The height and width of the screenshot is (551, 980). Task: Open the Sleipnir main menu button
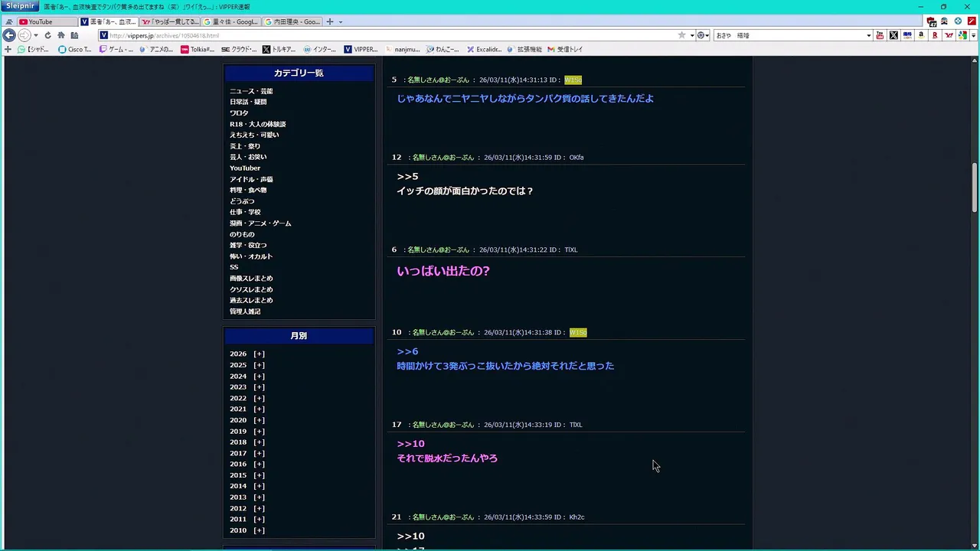20,6
